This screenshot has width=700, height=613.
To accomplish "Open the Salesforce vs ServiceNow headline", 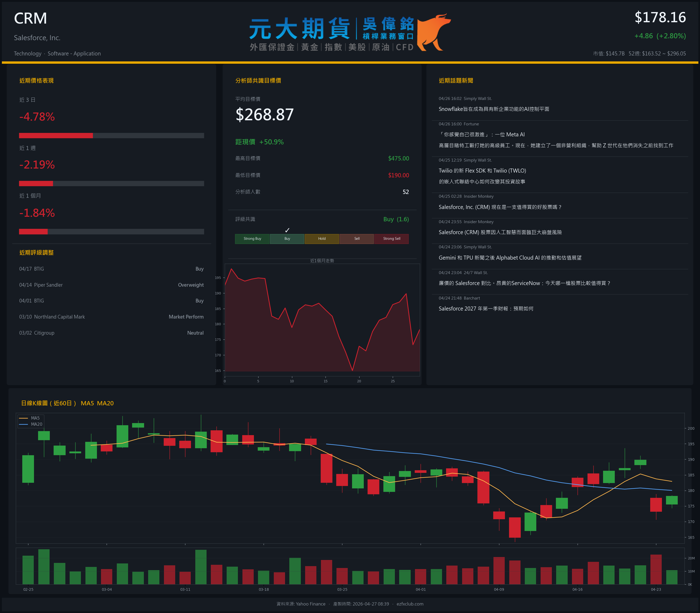I will [525, 283].
